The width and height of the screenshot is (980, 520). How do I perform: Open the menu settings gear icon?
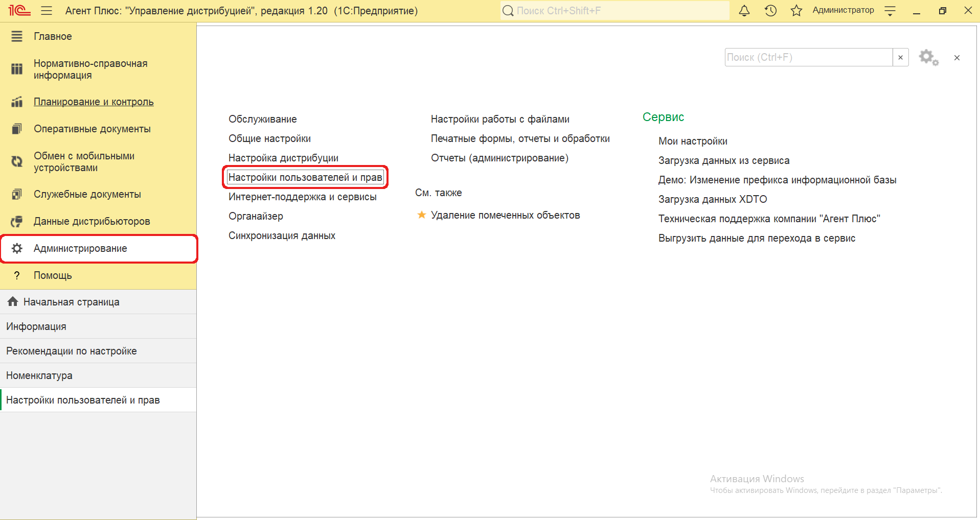(x=928, y=58)
